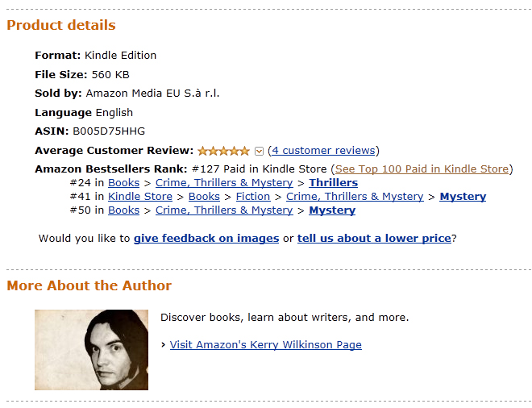
Task: Go to the bold Thrillers category
Action: click(333, 183)
